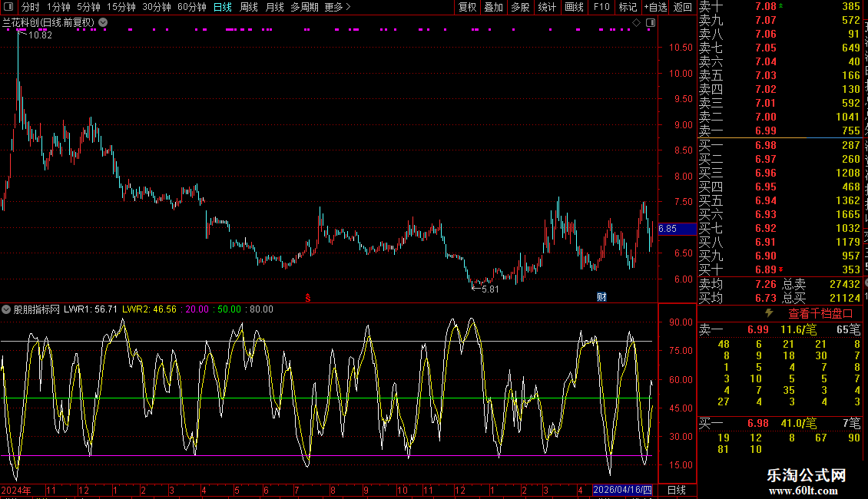
Task: Activate 画线 drawing tools
Action: (574, 7)
